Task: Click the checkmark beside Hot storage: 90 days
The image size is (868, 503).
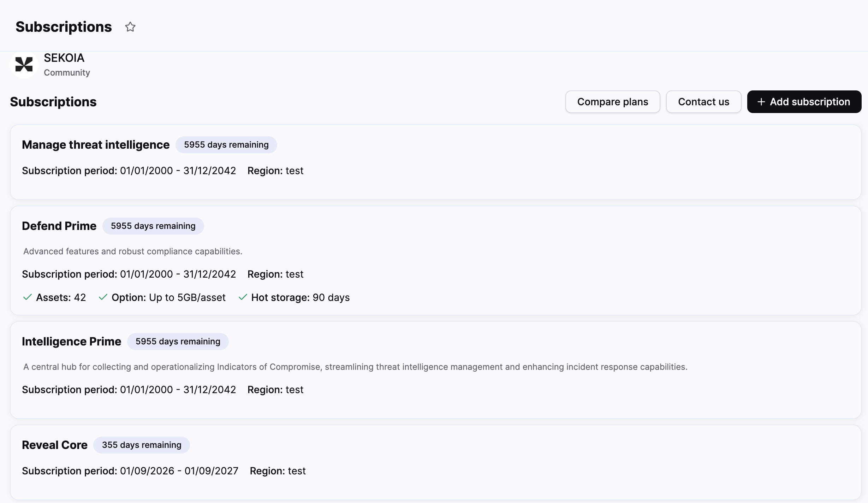Action: click(243, 297)
